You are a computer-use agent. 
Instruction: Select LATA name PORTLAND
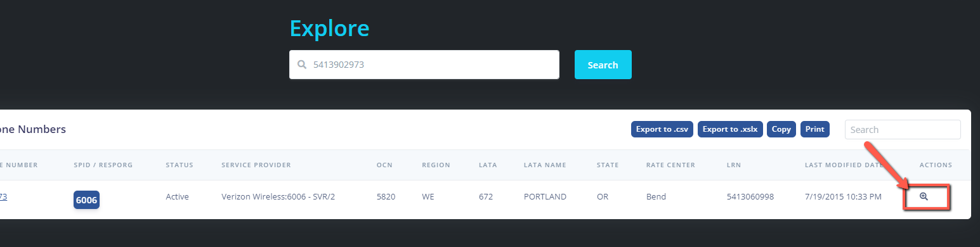click(545, 196)
